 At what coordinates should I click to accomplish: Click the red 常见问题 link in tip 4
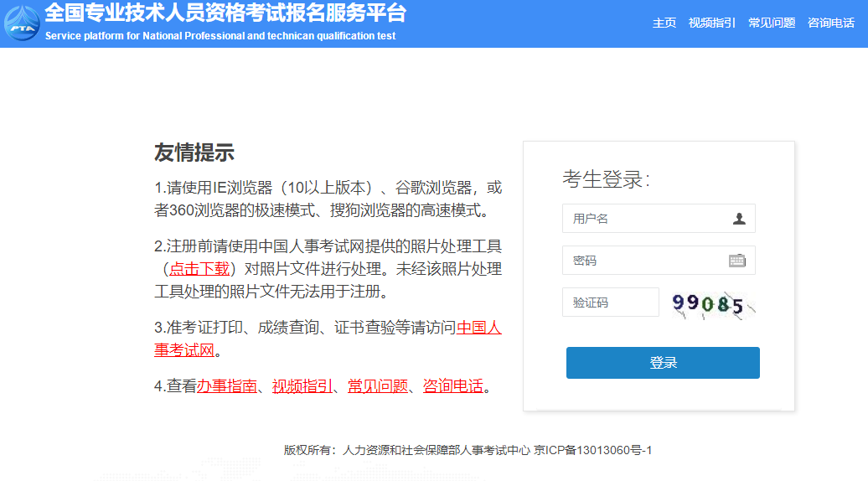click(377, 386)
